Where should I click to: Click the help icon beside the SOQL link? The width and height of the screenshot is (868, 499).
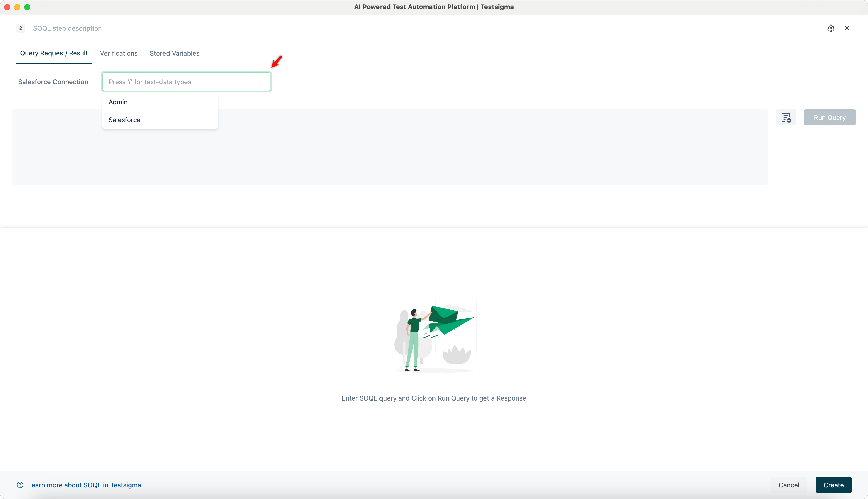(20, 485)
